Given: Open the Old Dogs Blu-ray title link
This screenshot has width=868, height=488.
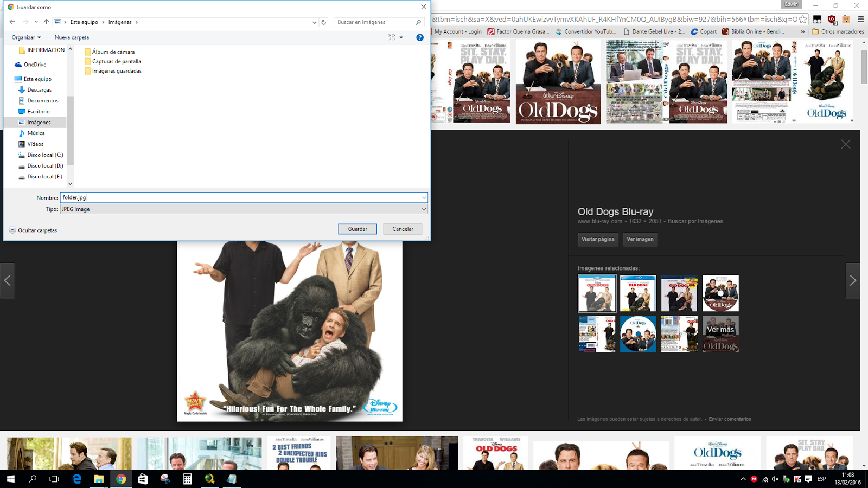Looking at the screenshot, I should click(x=615, y=211).
